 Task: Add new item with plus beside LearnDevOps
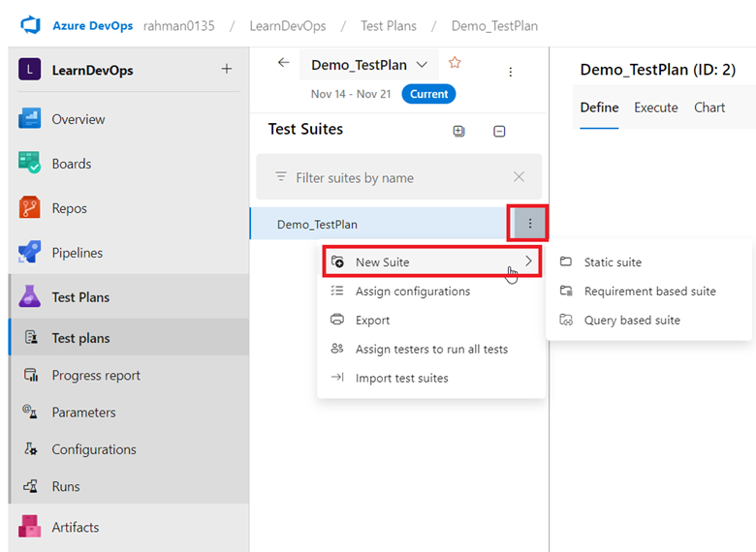click(227, 69)
